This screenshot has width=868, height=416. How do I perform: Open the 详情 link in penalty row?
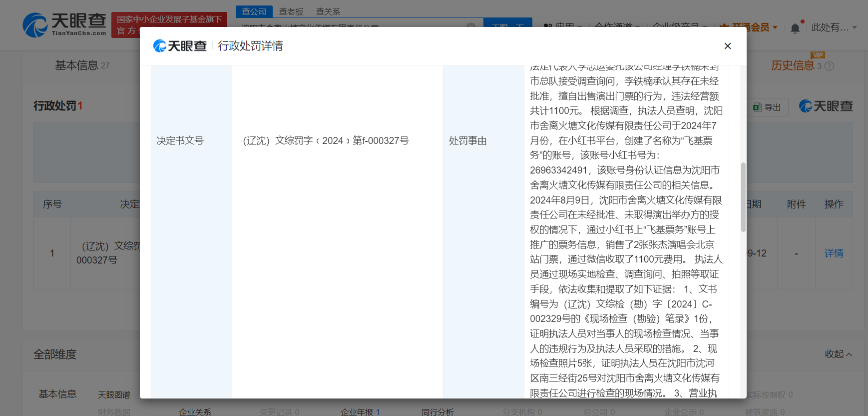click(834, 253)
